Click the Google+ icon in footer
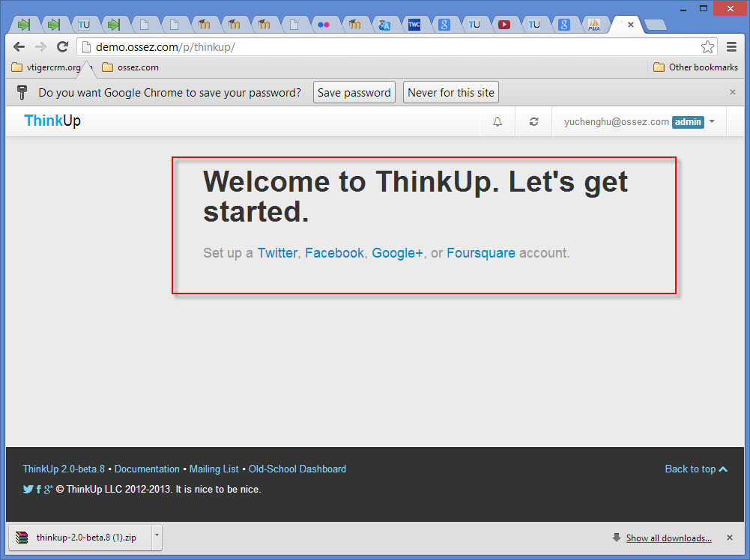Screen dimensions: 750x560 click(48, 490)
